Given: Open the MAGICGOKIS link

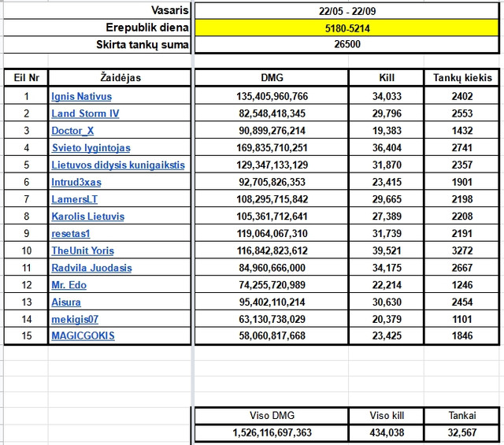Looking at the screenshot, I should coord(83,336).
